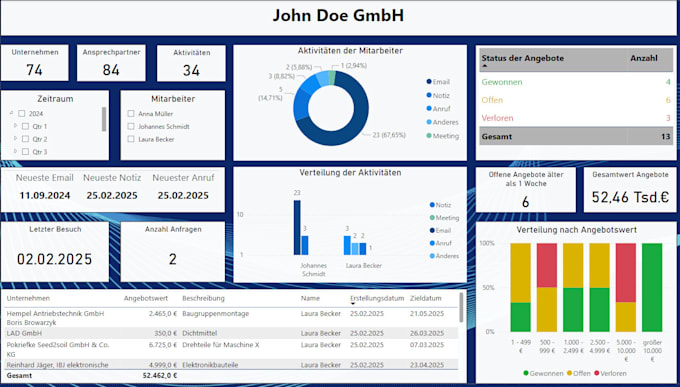Collapse the 2024 tree node arrow
This screenshot has width=680, height=387.
(x=11, y=114)
